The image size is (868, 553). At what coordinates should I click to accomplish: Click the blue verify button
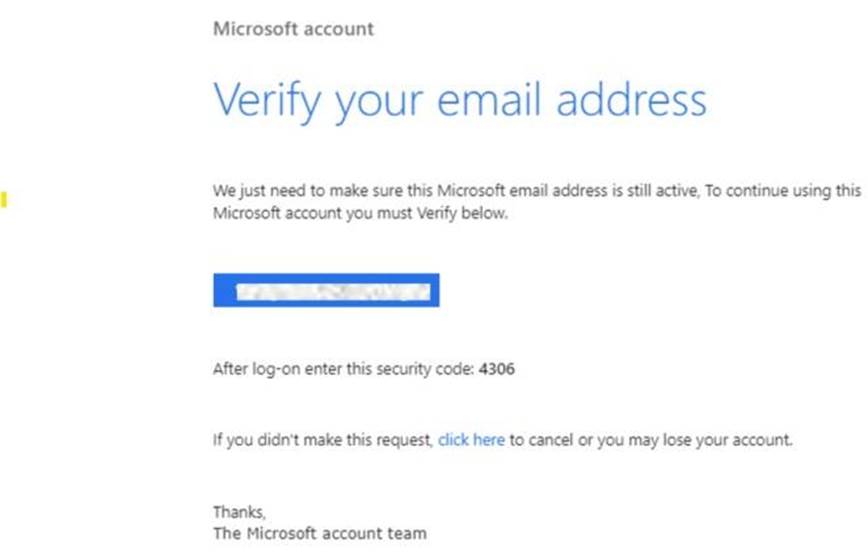pos(326,291)
